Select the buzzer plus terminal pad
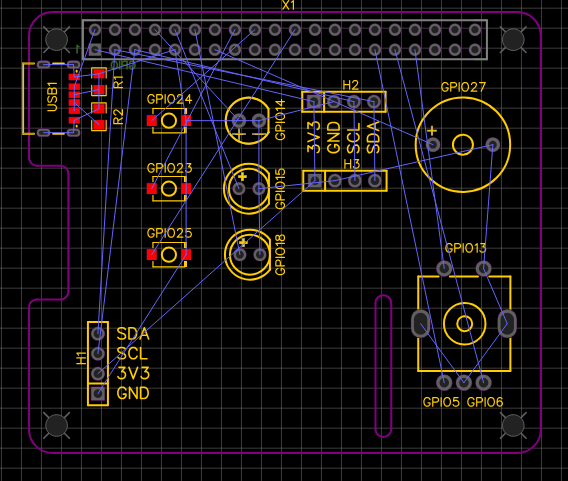This screenshot has width=568, height=481. click(433, 145)
